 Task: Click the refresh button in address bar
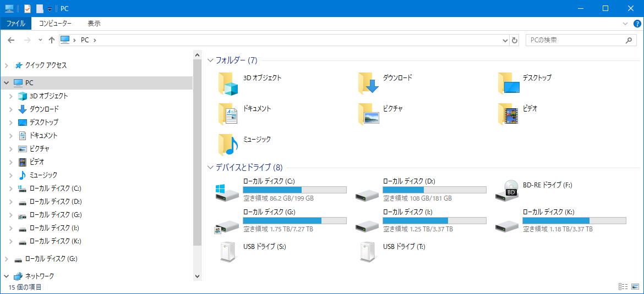click(x=515, y=40)
